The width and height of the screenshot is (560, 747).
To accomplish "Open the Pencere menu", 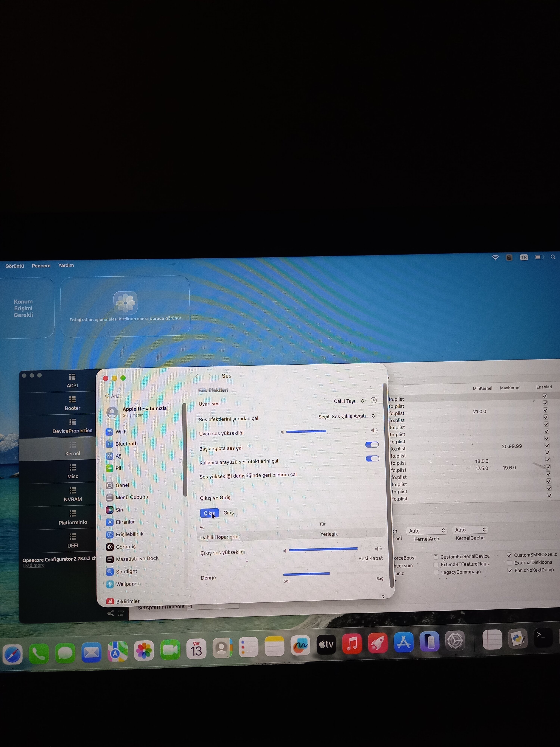I will 41,266.
